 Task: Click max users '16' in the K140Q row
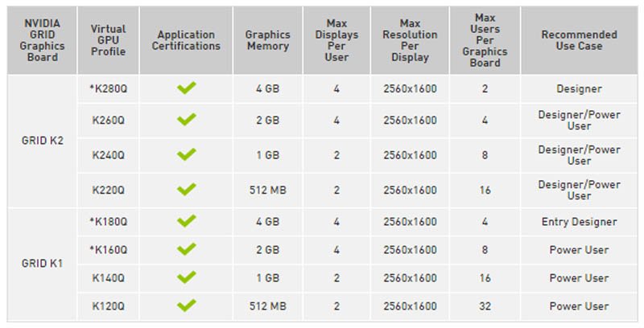click(x=485, y=278)
